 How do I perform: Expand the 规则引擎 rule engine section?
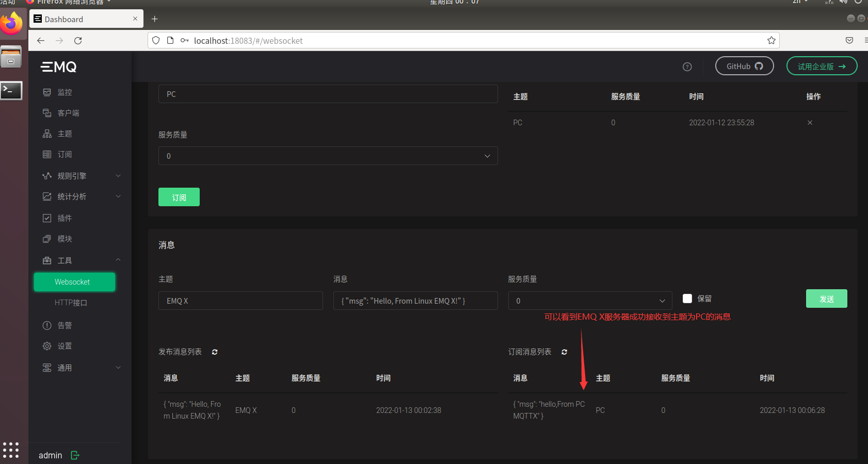coord(118,175)
